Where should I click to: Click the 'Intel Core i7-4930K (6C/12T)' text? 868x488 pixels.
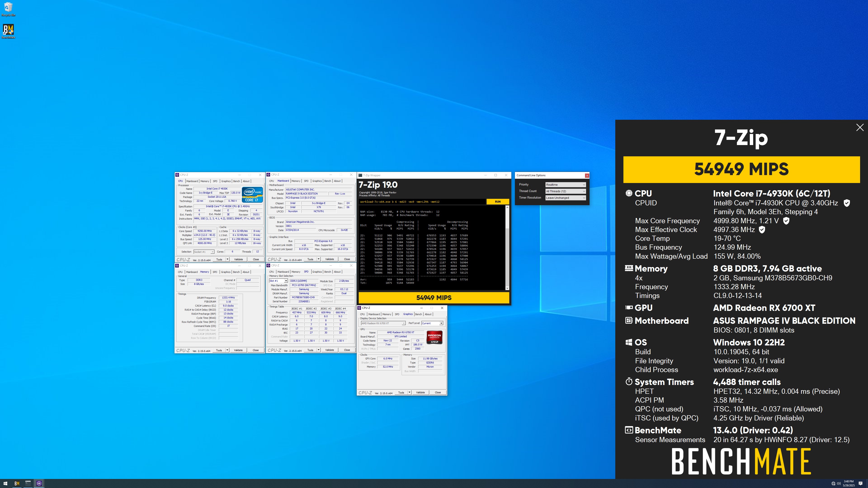point(772,193)
